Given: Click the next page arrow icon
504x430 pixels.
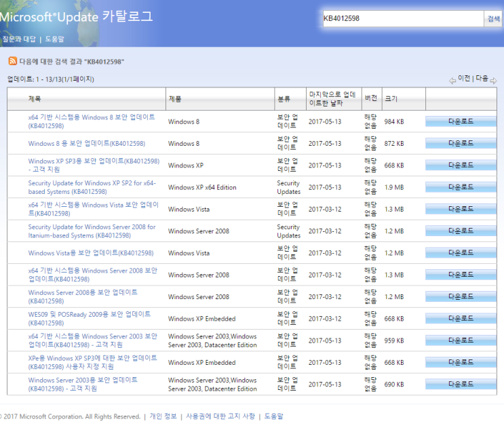Looking at the screenshot, I should pyautogui.click(x=493, y=80).
